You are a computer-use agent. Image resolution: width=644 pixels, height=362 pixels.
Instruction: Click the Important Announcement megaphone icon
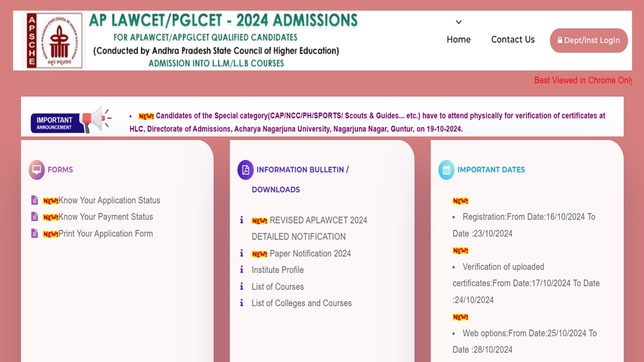click(95, 119)
